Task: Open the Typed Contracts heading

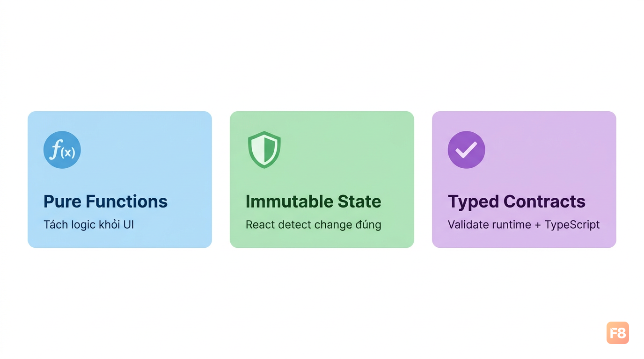Action: pos(517,201)
